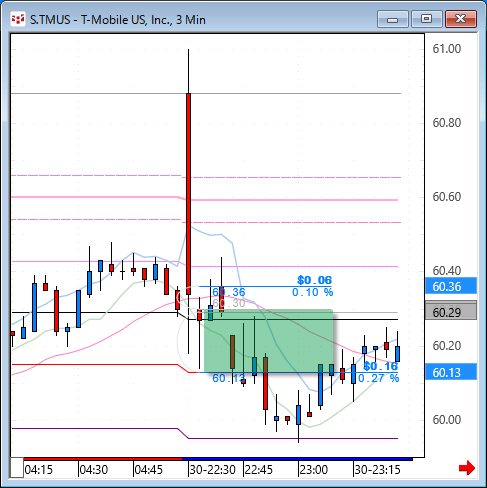
Task: Click the small square at bottom-left of time axis
Action: click(17, 468)
